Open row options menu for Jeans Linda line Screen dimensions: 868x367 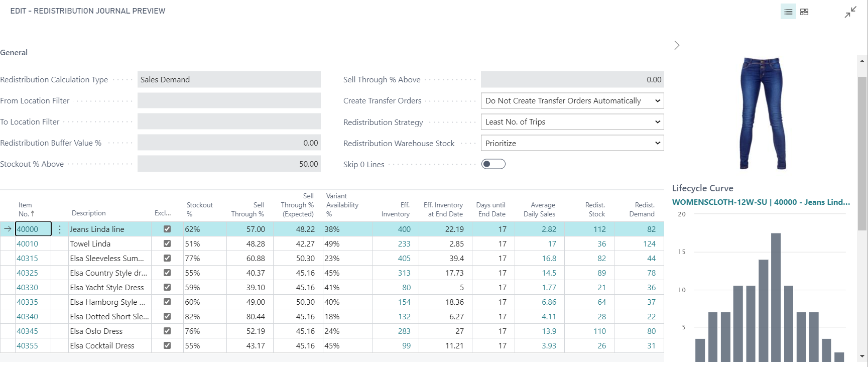[x=60, y=229]
